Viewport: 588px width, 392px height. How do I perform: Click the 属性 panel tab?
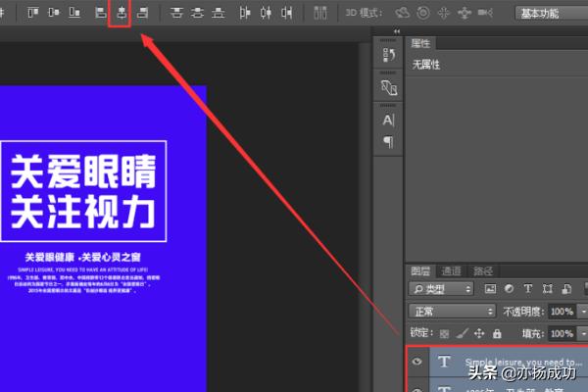(420, 43)
